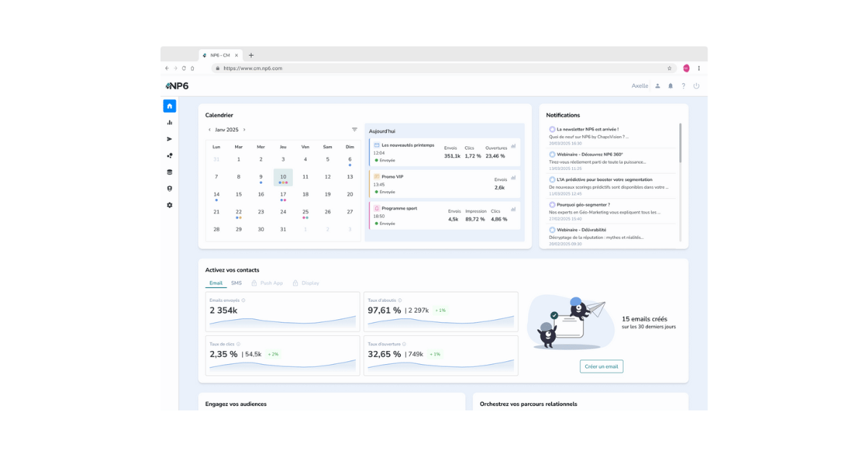This screenshot has height=456, width=868.
Task: Click the Créer un email button
Action: tap(601, 366)
